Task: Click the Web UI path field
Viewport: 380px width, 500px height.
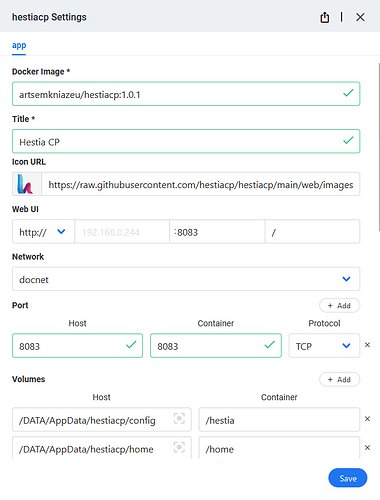Action: pos(313,232)
